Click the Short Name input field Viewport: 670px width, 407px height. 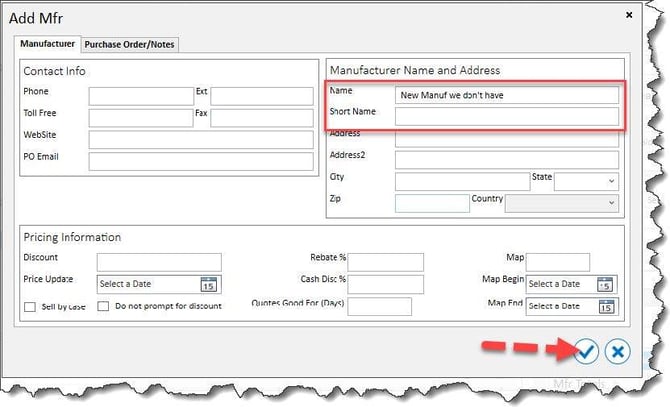coord(506,117)
